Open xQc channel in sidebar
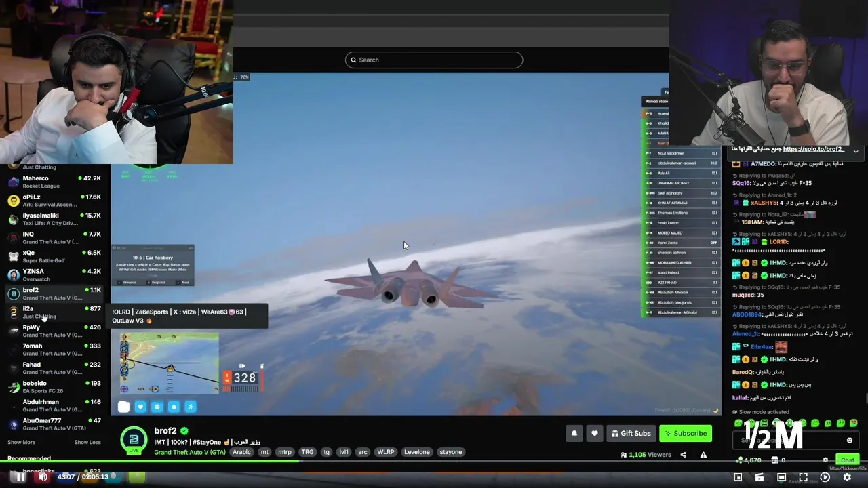868x488 pixels. click(x=54, y=256)
